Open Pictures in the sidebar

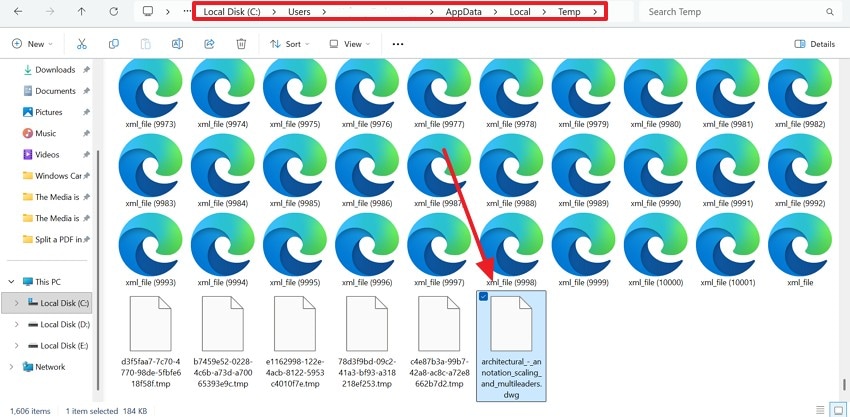point(49,112)
